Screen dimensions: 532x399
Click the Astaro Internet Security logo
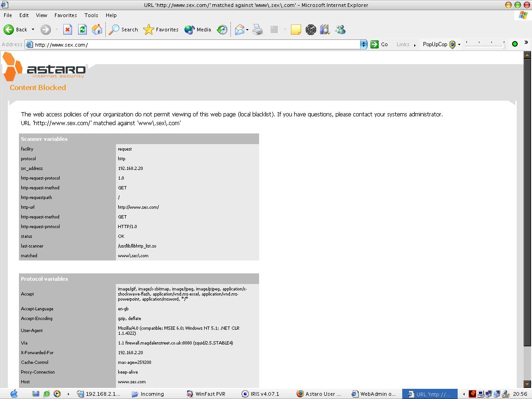[44, 66]
